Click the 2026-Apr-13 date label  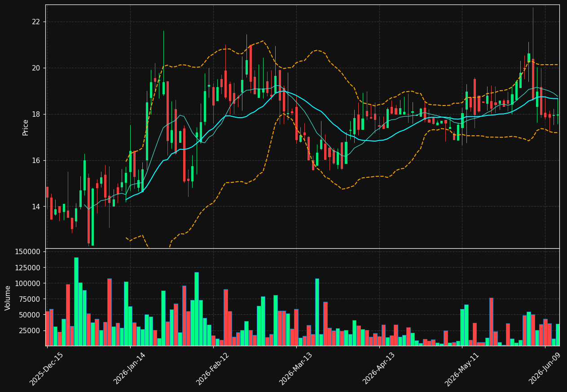coord(378,369)
